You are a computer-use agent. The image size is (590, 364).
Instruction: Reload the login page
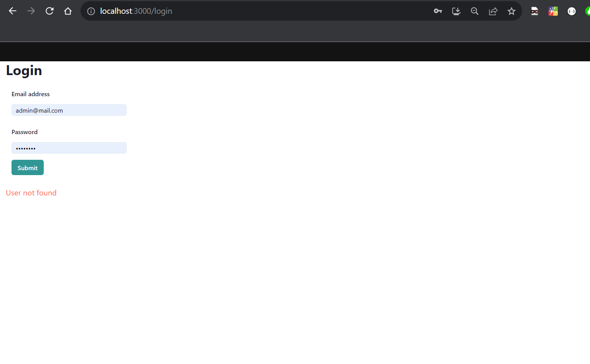pyautogui.click(x=49, y=11)
